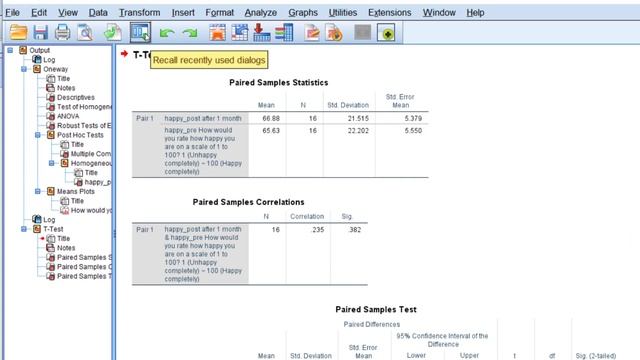Collapse the Means Plots node

pyautogui.click(x=38, y=191)
